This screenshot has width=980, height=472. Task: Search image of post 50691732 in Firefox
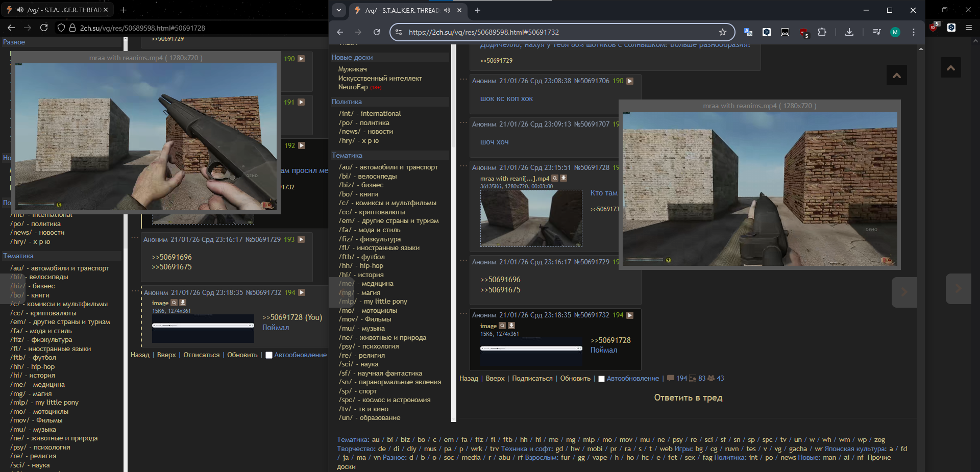174,303
